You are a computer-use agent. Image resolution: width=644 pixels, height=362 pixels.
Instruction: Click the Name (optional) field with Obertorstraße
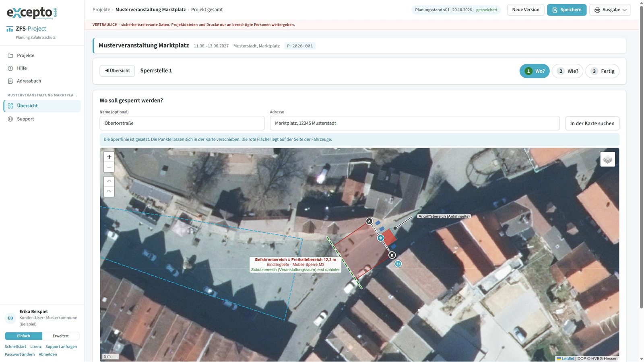182,123
